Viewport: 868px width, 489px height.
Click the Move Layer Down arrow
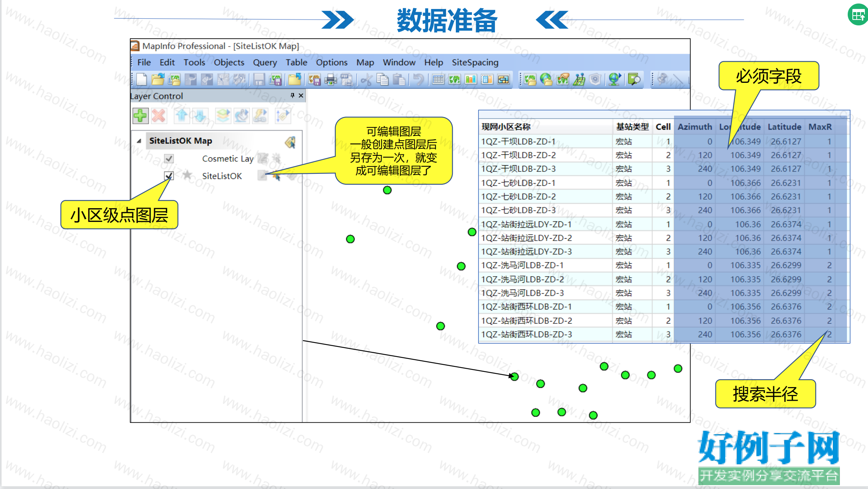coord(200,116)
